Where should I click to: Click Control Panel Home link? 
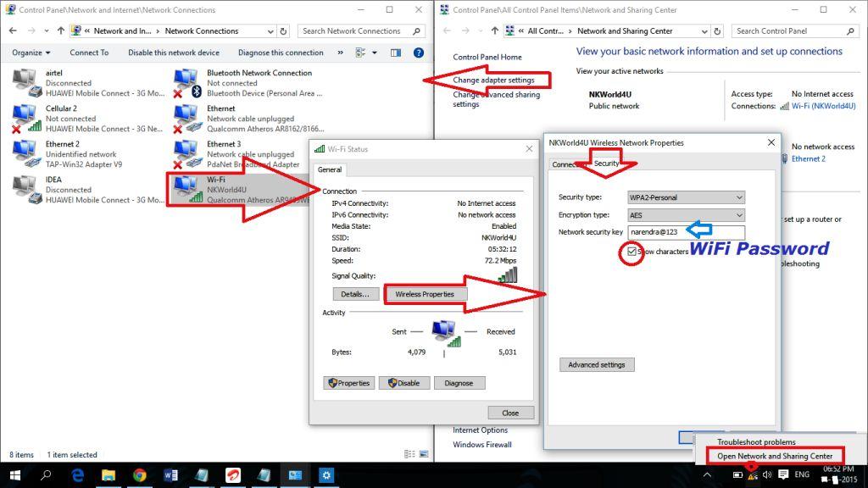[x=487, y=57]
